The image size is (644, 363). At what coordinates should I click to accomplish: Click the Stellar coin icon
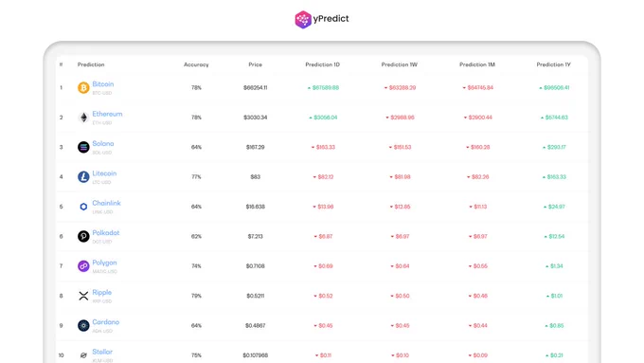[83, 355]
